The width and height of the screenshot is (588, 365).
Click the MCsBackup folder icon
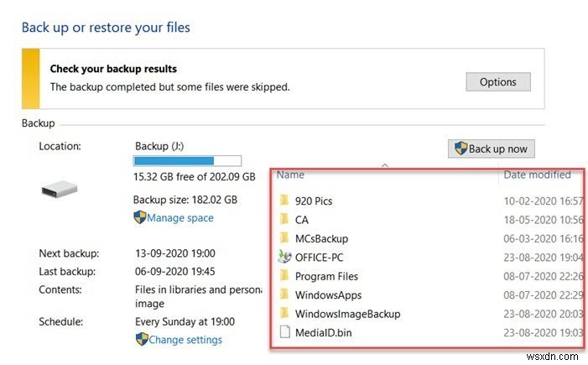(284, 238)
